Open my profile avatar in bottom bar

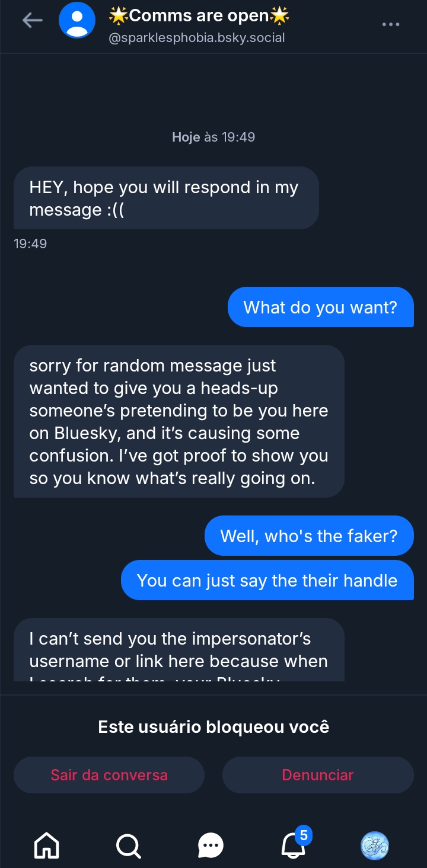[375, 845]
